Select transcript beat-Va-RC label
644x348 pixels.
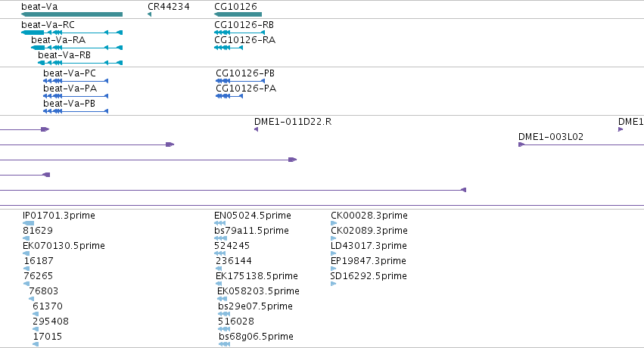coord(48,25)
